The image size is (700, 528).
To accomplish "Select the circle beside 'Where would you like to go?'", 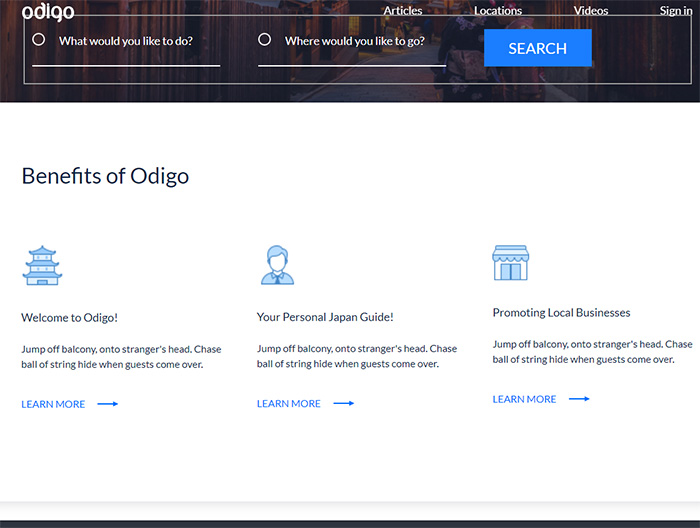I will 264,39.
